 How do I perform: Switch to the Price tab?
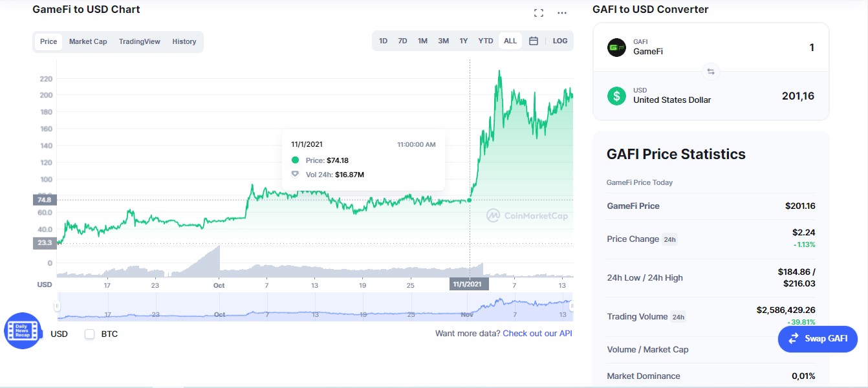[x=49, y=41]
